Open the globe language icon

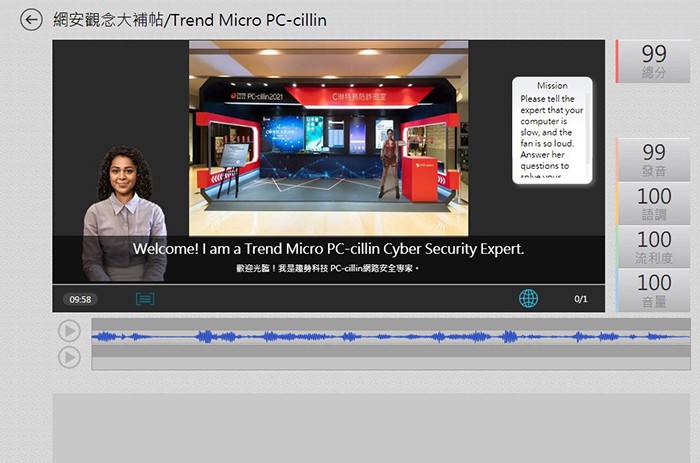pyautogui.click(x=528, y=298)
